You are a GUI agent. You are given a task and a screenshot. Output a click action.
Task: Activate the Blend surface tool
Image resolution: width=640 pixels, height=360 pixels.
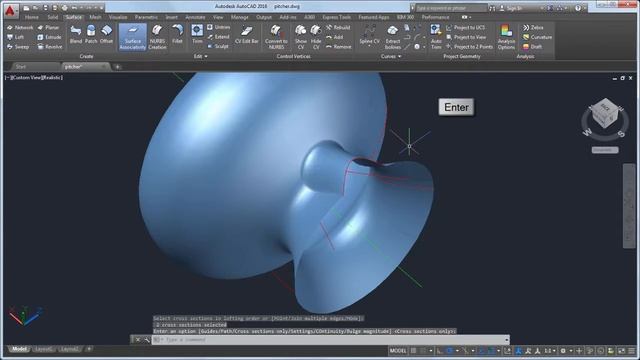[x=76, y=34]
